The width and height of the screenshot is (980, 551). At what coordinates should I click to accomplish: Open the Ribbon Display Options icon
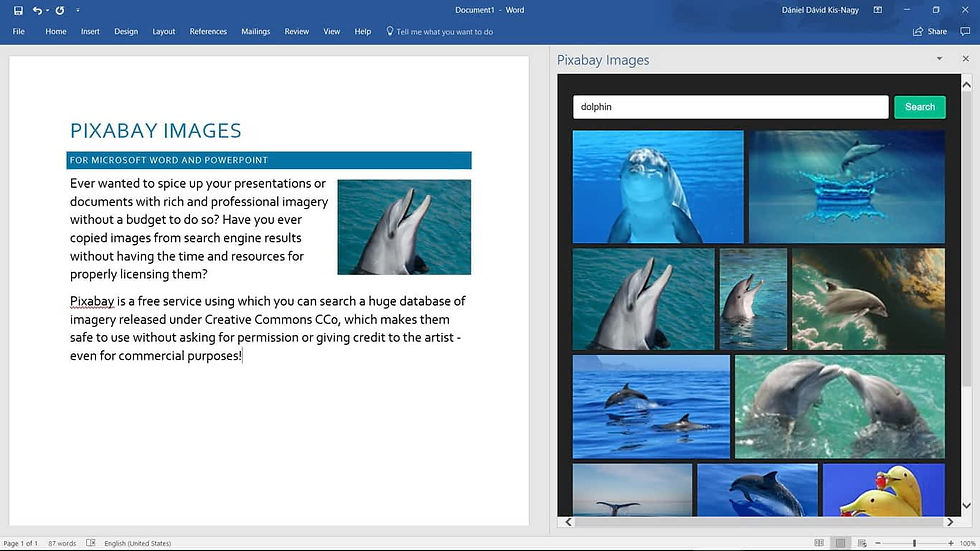(x=877, y=10)
